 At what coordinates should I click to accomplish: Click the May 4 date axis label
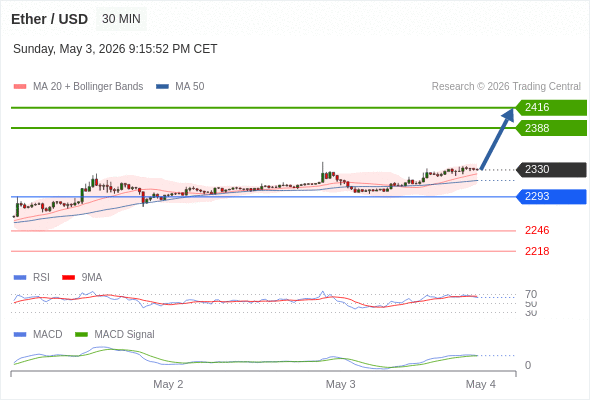pyautogui.click(x=481, y=384)
